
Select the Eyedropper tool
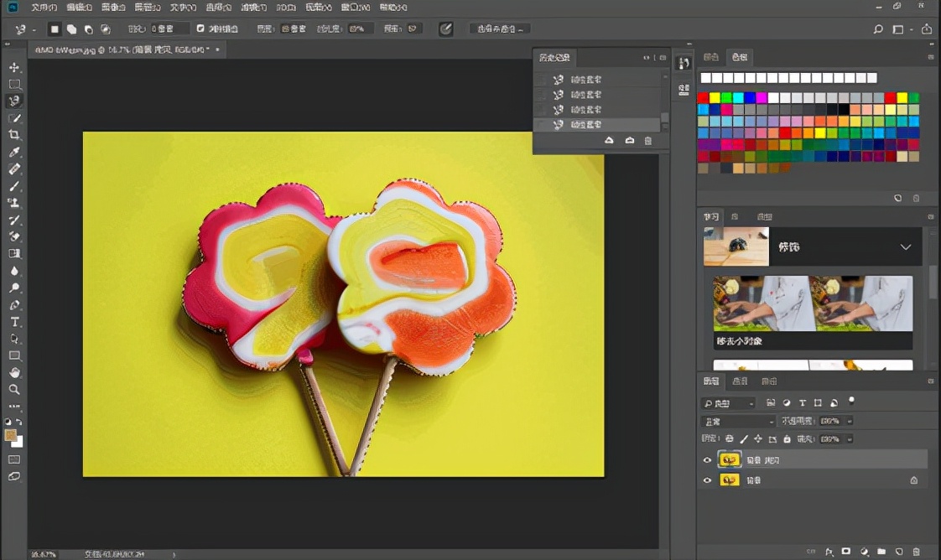tap(14, 152)
